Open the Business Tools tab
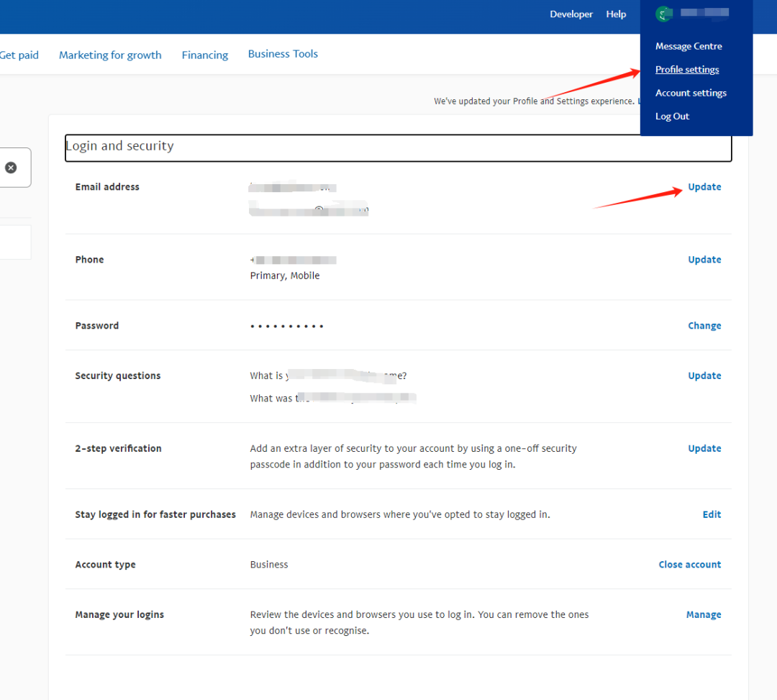 click(x=283, y=54)
